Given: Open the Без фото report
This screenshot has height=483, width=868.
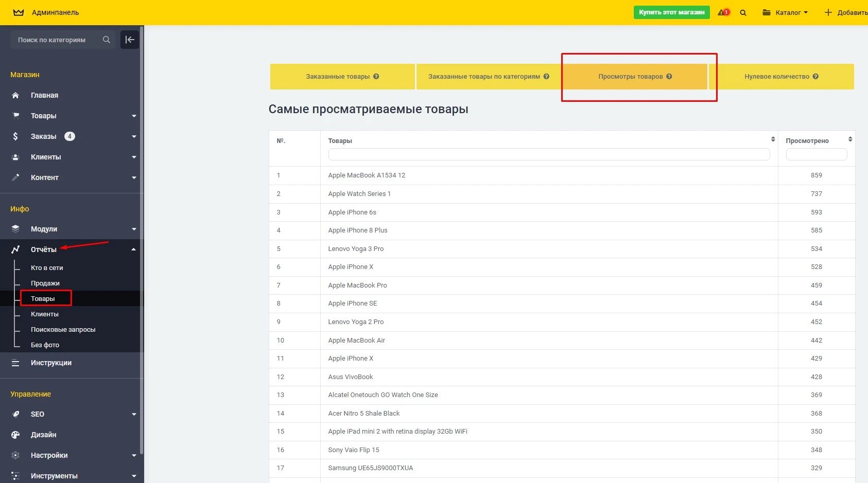Looking at the screenshot, I should pyautogui.click(x=45, y=345).
